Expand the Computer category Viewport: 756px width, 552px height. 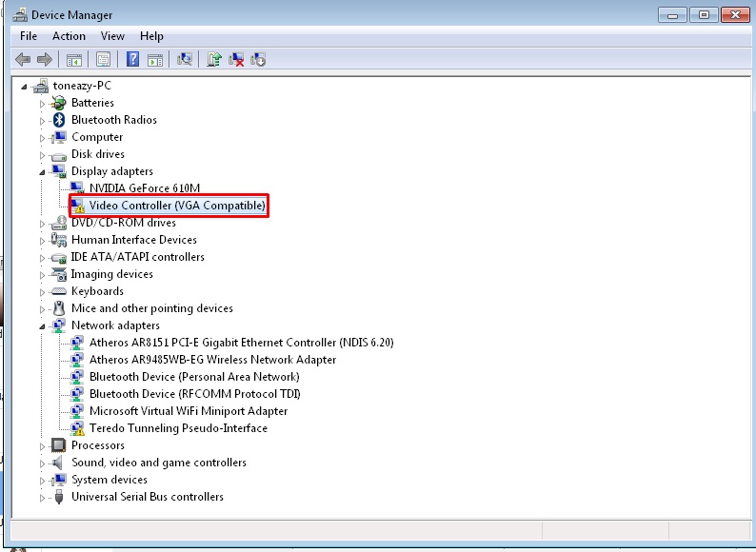click(42, 138)
